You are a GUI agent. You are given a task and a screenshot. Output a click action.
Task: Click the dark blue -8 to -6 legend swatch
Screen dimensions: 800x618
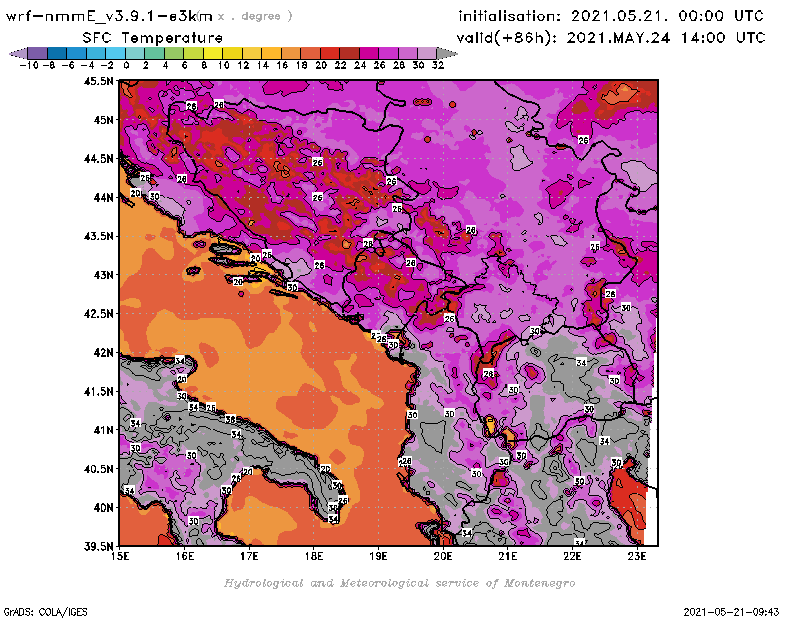coord(57,53)
